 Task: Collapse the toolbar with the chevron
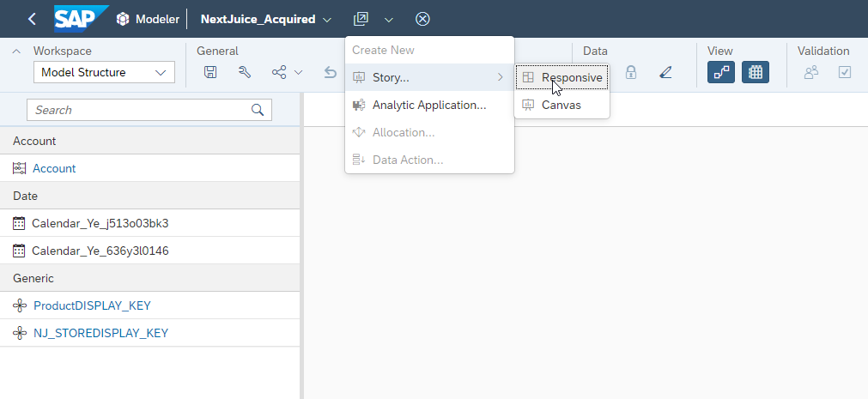(17, 51)
